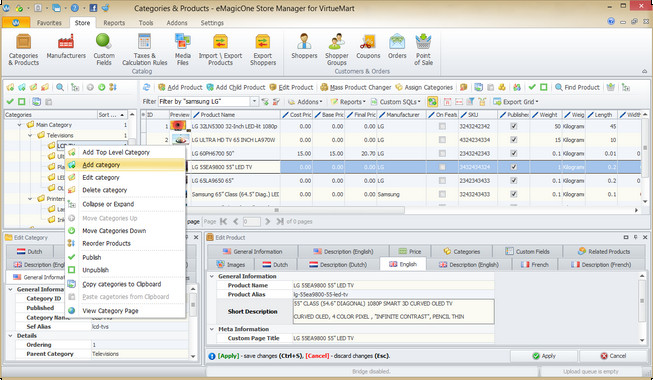
Task: Open Custom SQLs dropdown
Action: click(396, 102)
